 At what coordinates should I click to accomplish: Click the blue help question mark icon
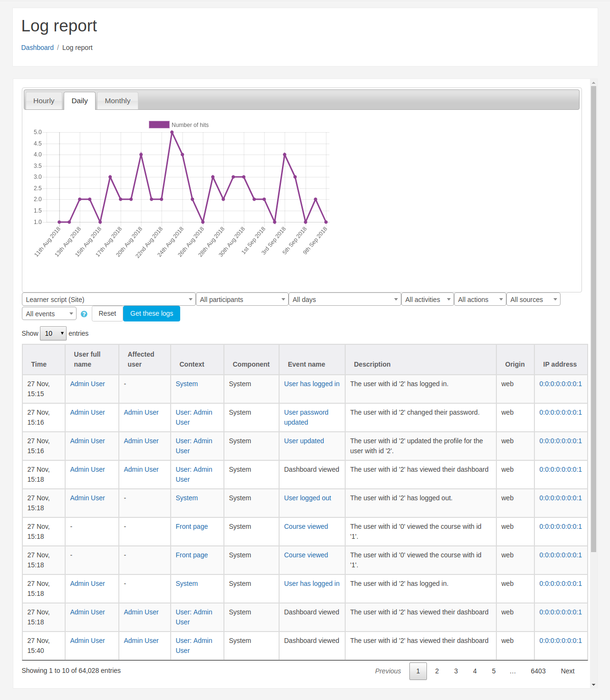[84, 314]
